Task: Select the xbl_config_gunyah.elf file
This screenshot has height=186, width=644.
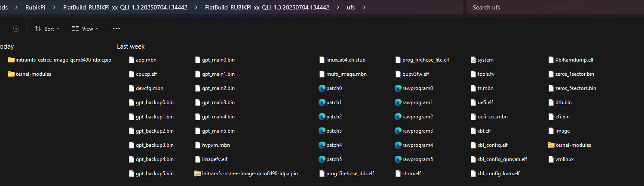Action: (502, 159)
